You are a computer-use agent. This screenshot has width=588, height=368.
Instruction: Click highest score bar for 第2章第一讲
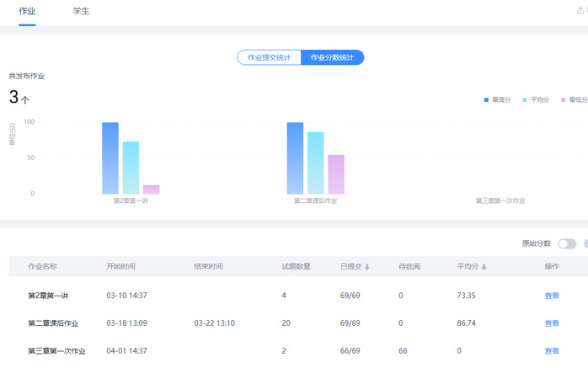110,158
